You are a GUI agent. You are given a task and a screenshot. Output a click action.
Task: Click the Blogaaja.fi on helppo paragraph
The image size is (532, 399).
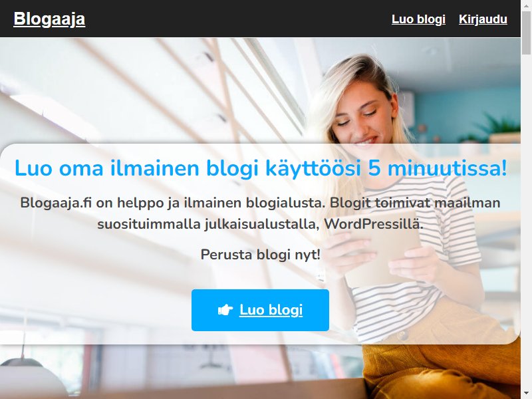pyautogui.click(x=260, y=213)
